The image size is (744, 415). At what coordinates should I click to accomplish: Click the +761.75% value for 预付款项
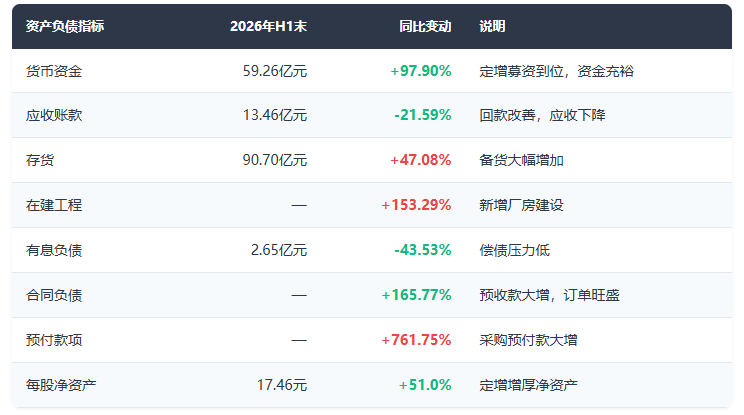[x=417, y=340]
